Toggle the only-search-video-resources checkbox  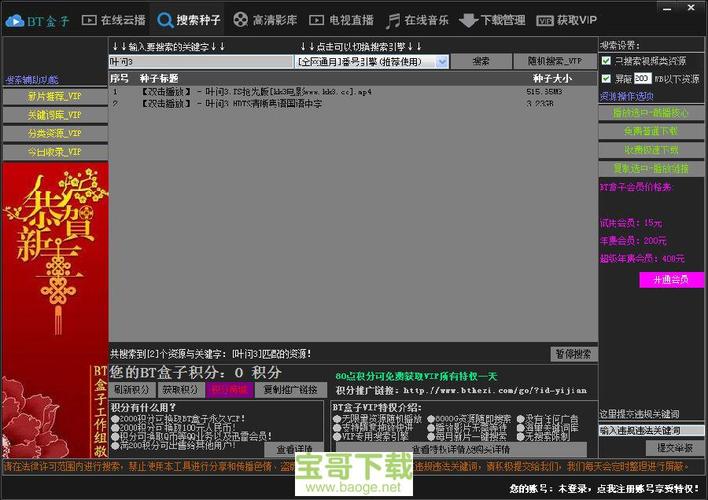pyautogui.click(x=606, y=61)
